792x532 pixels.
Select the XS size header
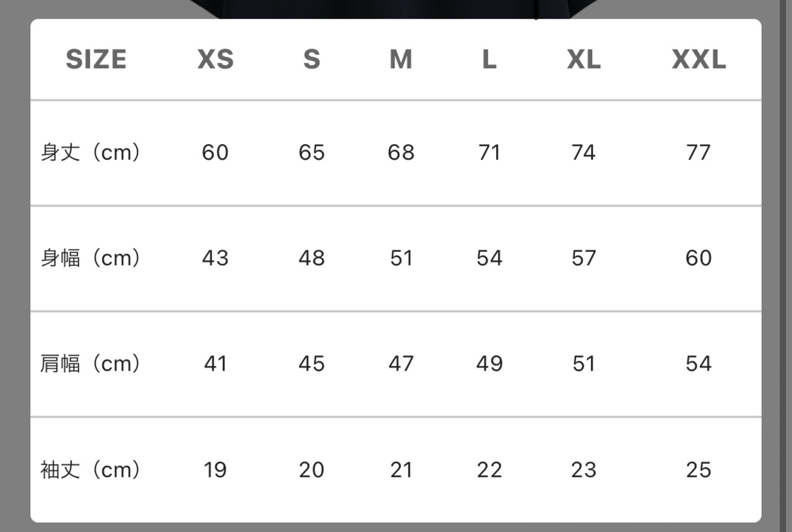point(215,59)
